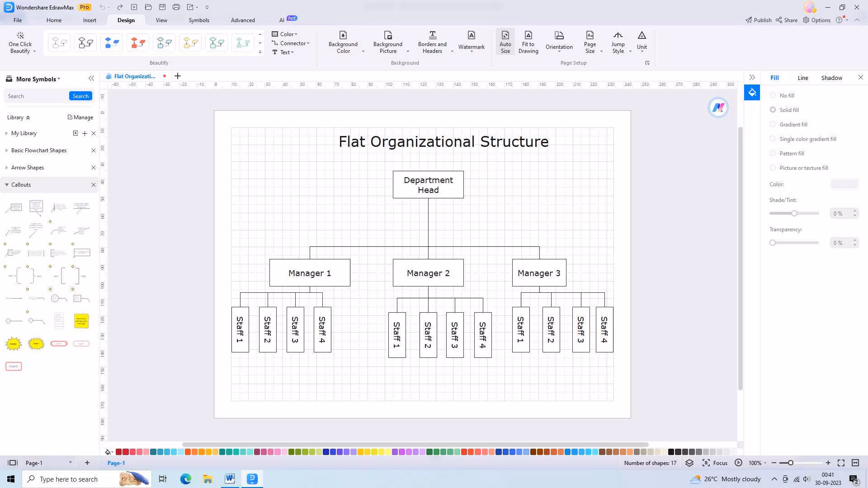Open Microsoft Word from taskbar
This screenshot has height=488, width=868.
pos(230,479)
